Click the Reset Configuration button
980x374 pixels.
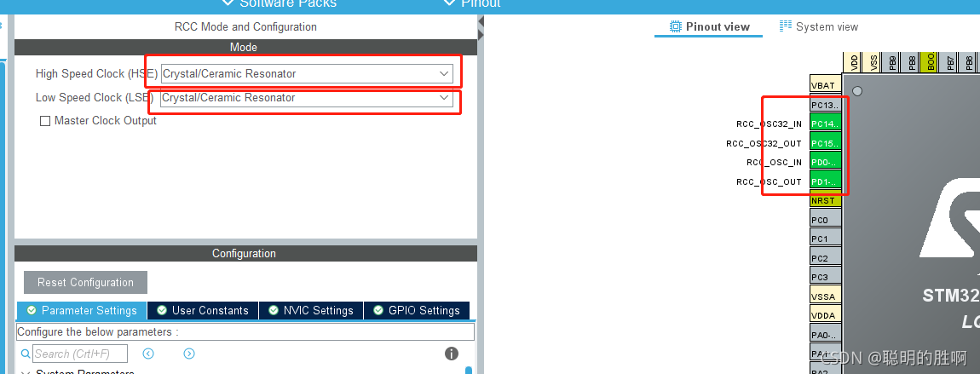click(x=85, y=282)
